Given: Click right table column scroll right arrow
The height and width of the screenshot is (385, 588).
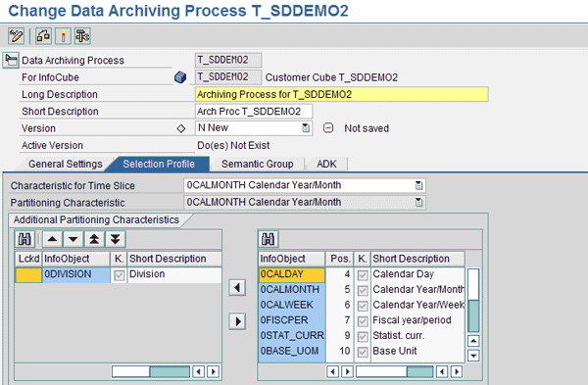Looking at the screenshot, I should [347, 371].
